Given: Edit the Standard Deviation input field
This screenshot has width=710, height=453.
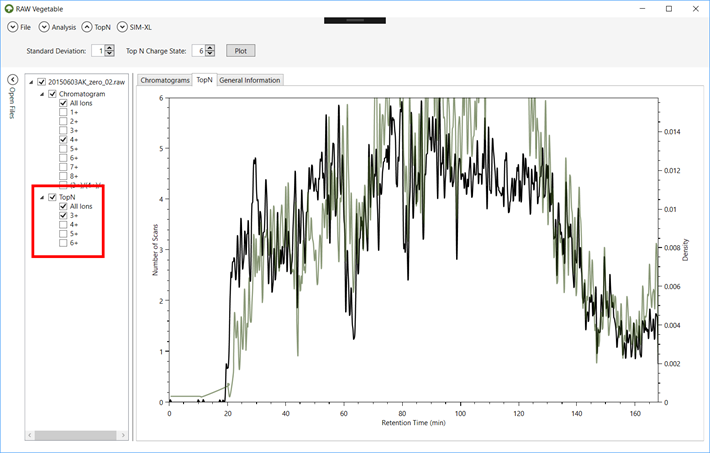Looking at the screenshot, I should tap(98, 51).
